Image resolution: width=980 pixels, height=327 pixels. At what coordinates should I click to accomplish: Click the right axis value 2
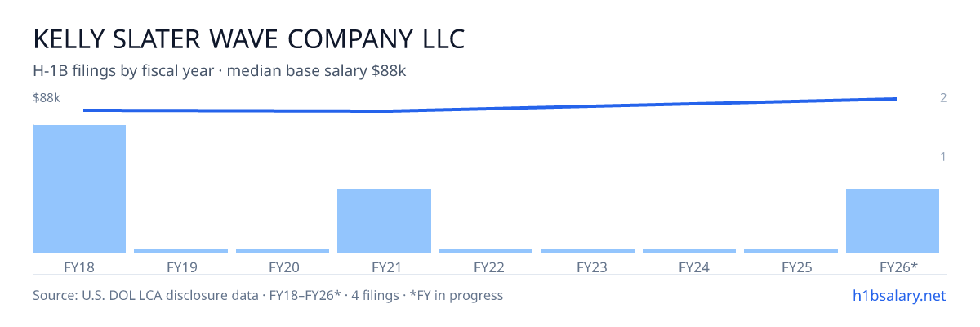[x=943, y=98]
